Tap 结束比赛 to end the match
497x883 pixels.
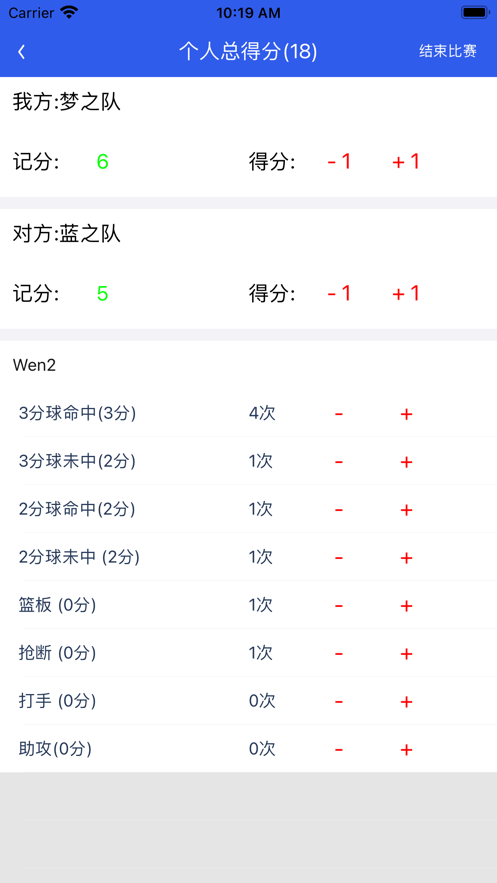(448, 51)
